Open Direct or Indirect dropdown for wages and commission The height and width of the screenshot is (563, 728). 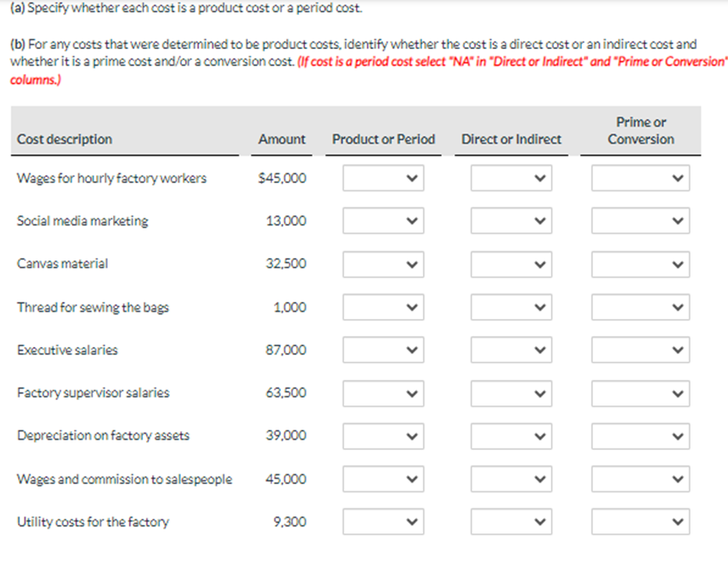[x=510, y=479]
